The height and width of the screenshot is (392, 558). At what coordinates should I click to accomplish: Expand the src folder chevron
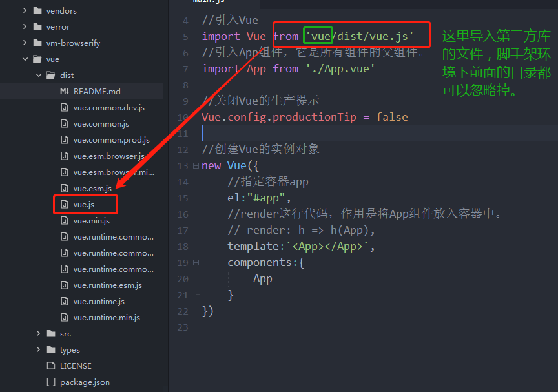(x=39, y=334)
